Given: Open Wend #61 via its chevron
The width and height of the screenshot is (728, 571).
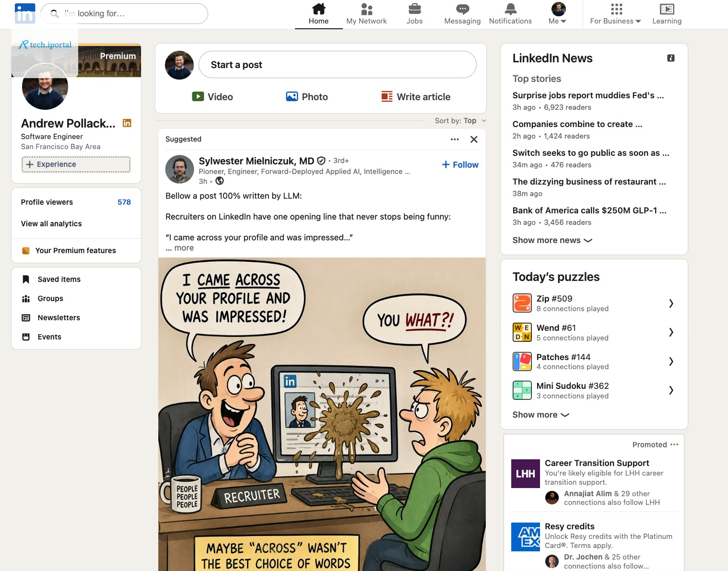Looking at the screenshot, I should (x=671, y=332).
